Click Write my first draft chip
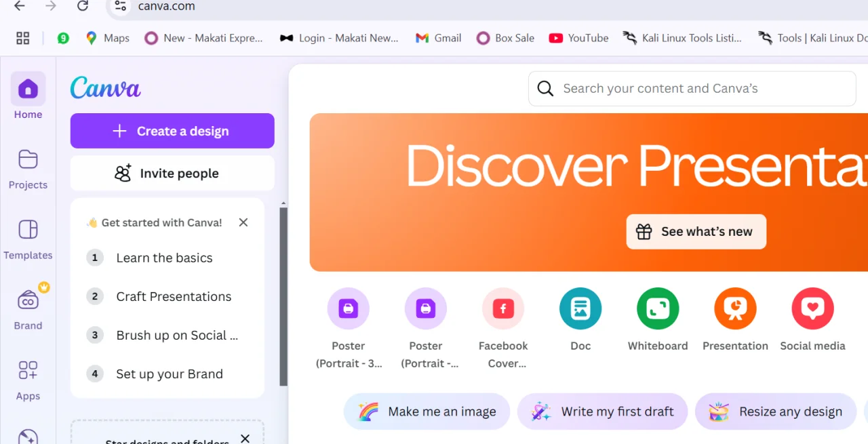 tap(602, 411)
